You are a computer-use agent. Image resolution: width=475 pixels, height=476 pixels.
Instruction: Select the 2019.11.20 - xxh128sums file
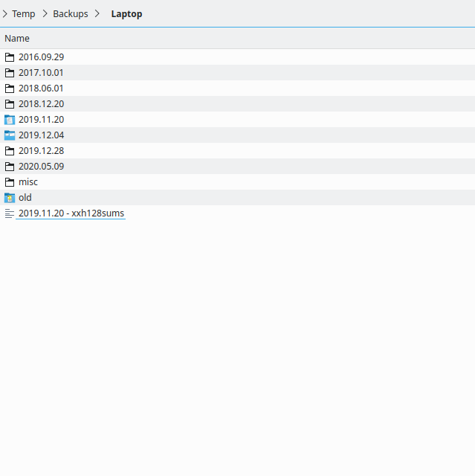(71, 213)
